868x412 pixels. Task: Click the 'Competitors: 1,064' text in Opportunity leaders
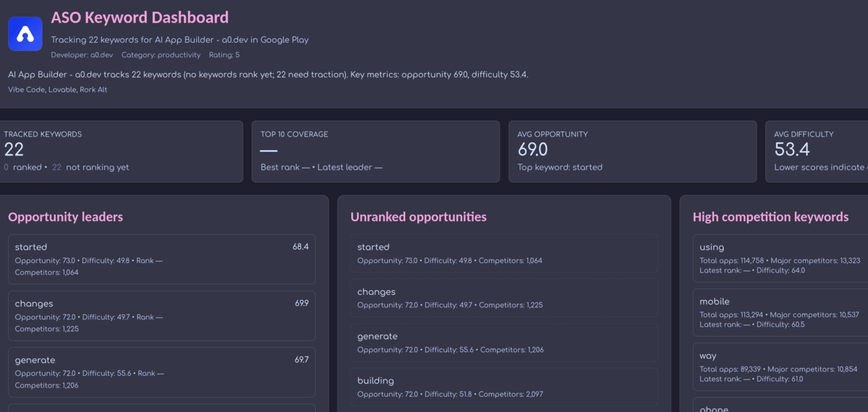46,272
